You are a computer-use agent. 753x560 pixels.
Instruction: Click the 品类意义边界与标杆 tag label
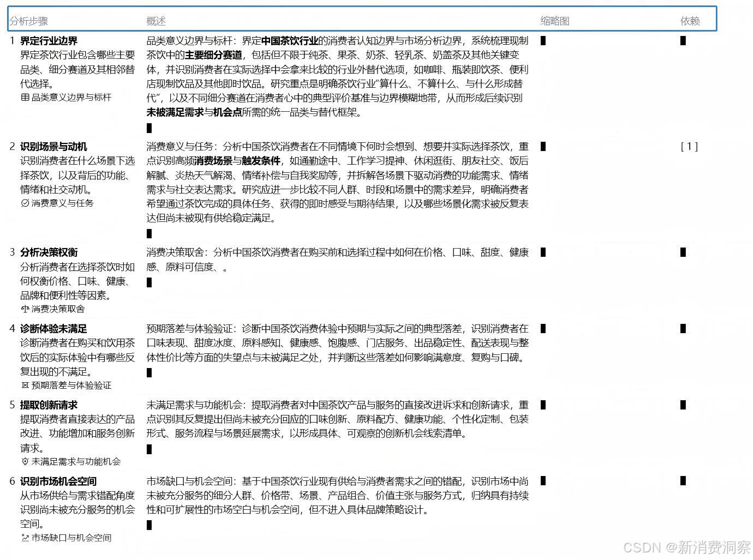click(71, 98)
